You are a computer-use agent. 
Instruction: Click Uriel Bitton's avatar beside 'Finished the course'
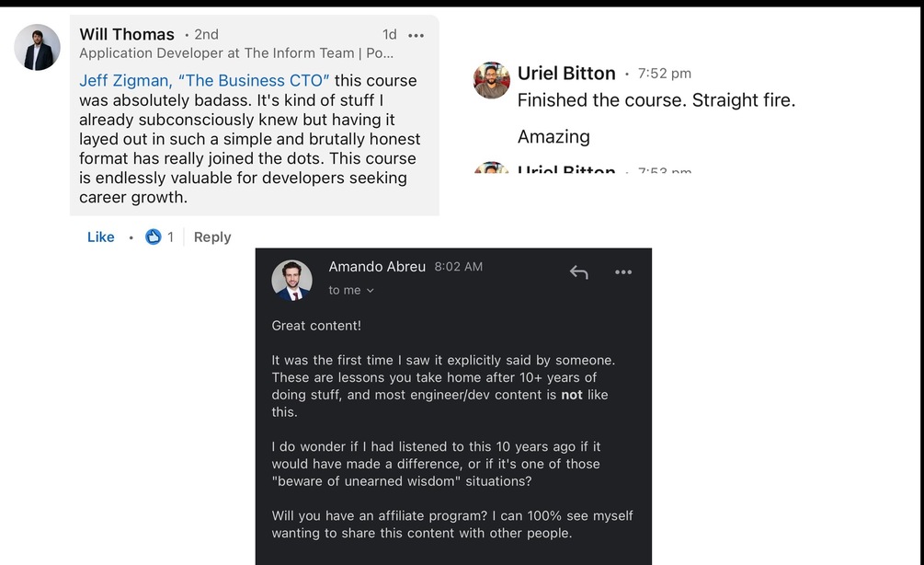click(491, 80)
